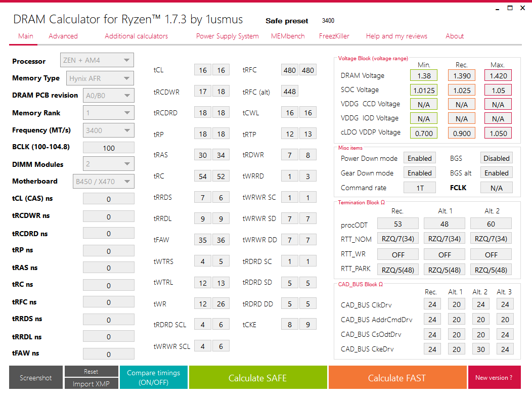
Task: Go to the Power Supply System tab
Action: (x=228, y=36)
